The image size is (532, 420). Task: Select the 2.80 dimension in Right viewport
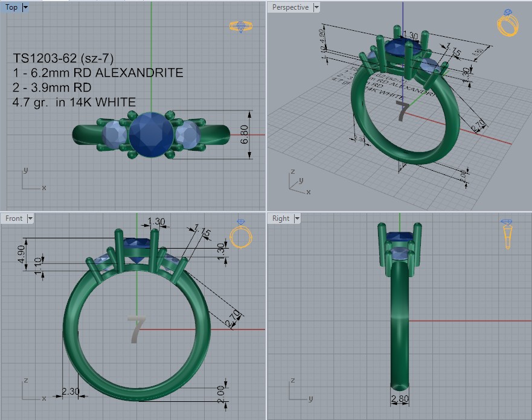[x=400, y=399]
